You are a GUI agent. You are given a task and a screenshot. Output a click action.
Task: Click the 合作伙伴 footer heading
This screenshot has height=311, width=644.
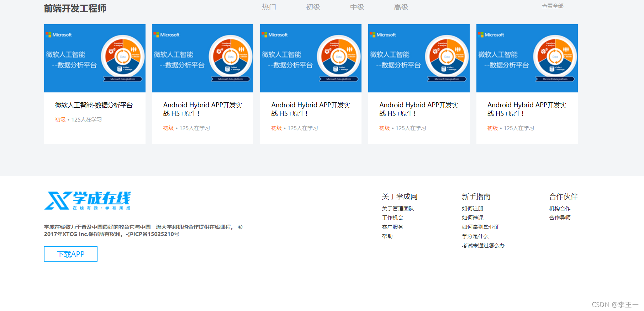point(563,197)
